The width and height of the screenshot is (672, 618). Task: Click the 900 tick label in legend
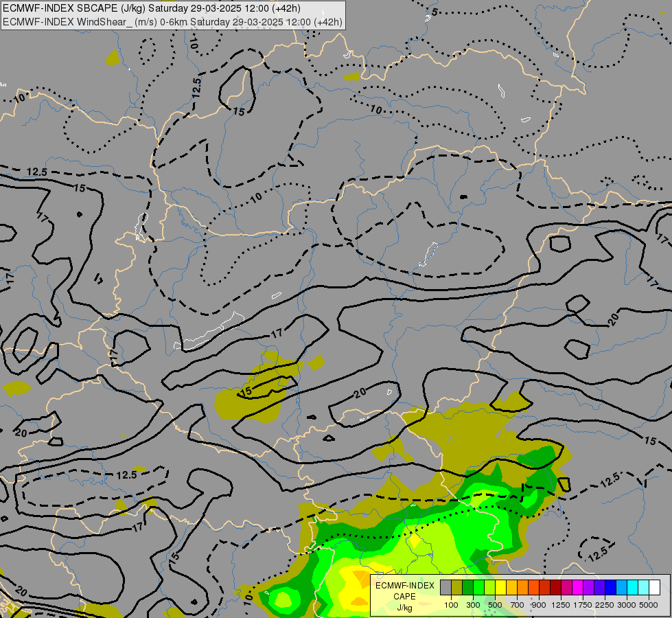pos(539,605)
